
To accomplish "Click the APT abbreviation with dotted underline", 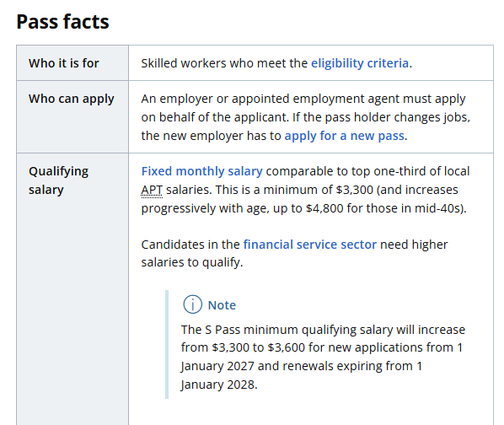I will [152, 190].
